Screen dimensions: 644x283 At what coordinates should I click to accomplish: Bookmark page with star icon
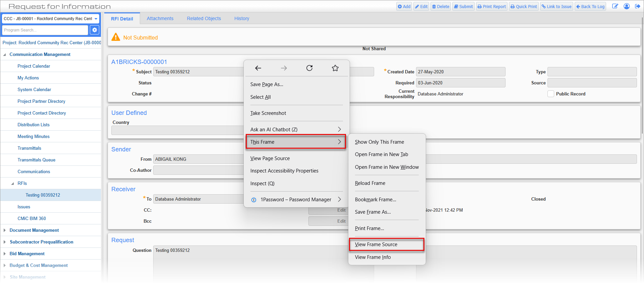335,68
